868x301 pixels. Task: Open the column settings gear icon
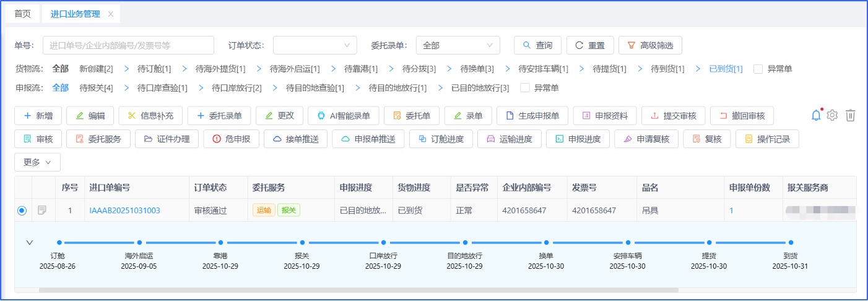833,115
